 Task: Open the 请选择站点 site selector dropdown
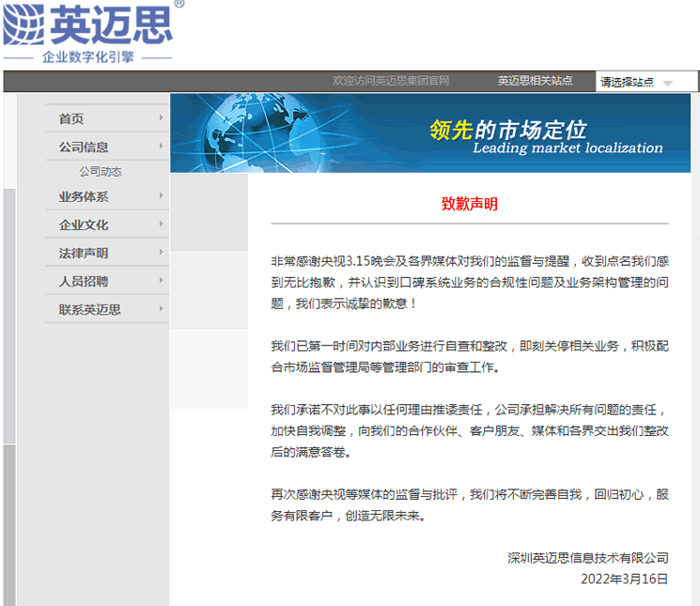638,82
